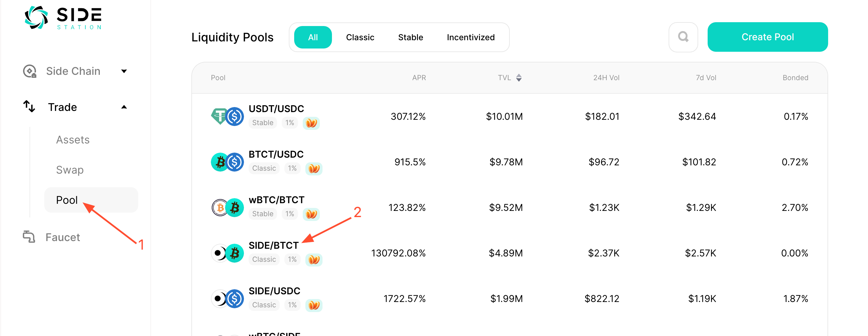Click the wBTC/BTCT token pair icon
The image size is (868, 336).
coord(227,207)
